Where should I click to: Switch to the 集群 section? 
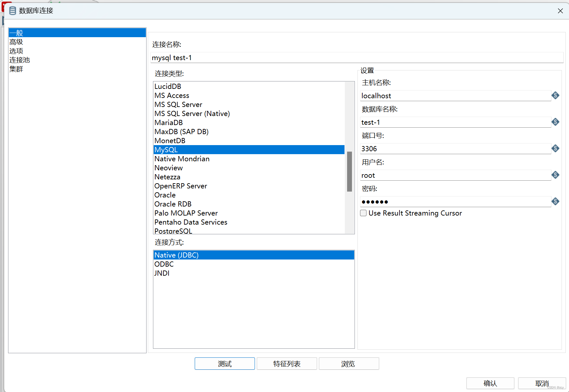click(x=77, y=69)
